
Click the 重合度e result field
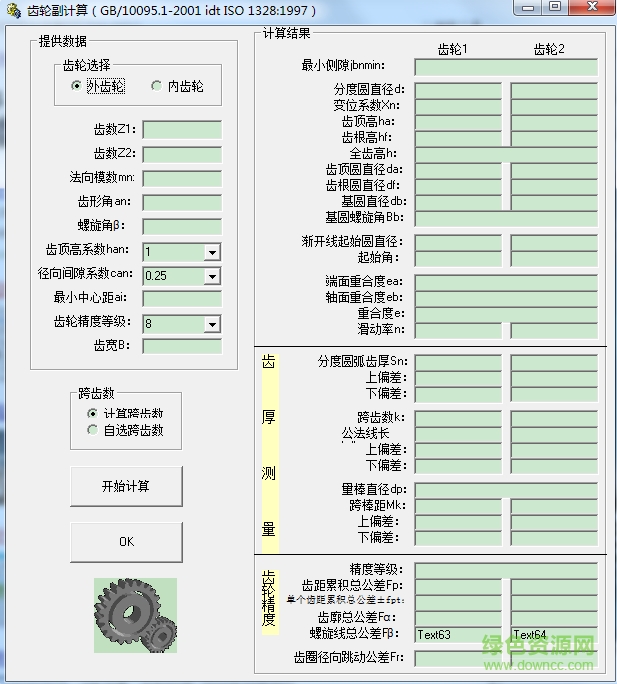[506, 315]
